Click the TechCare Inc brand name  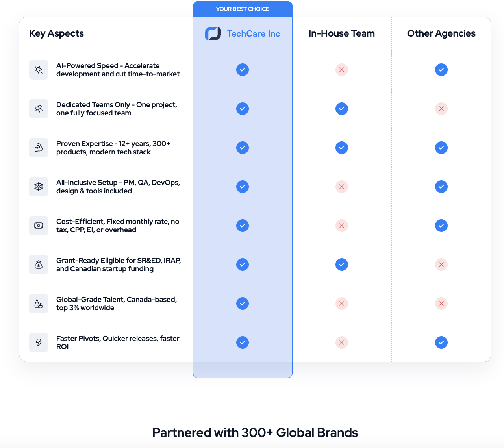[x=254, y=34]
